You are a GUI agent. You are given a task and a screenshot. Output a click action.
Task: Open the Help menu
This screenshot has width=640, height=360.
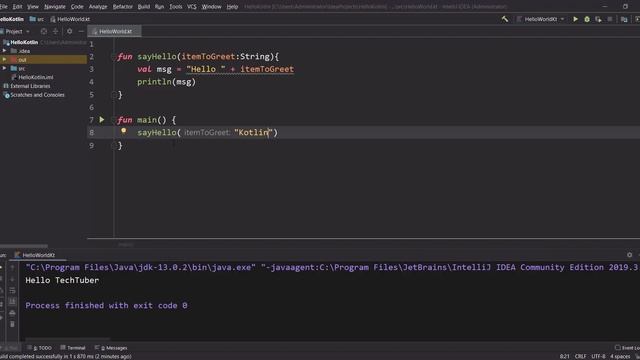[232, 7]
